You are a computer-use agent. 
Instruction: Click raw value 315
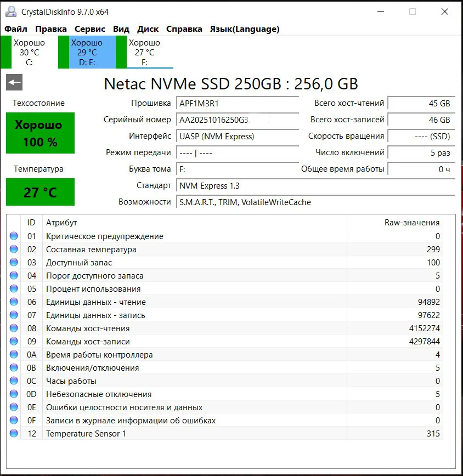pos(433,433)
